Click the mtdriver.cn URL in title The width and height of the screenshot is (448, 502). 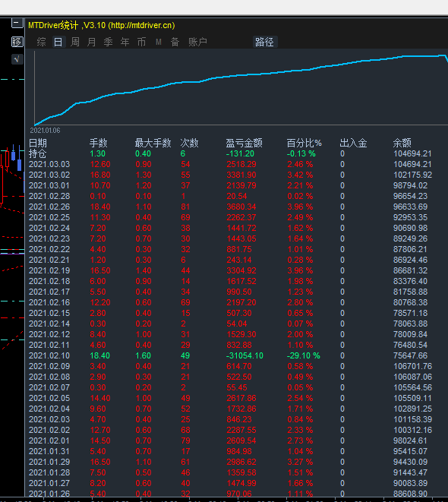[x=143, y=25]
